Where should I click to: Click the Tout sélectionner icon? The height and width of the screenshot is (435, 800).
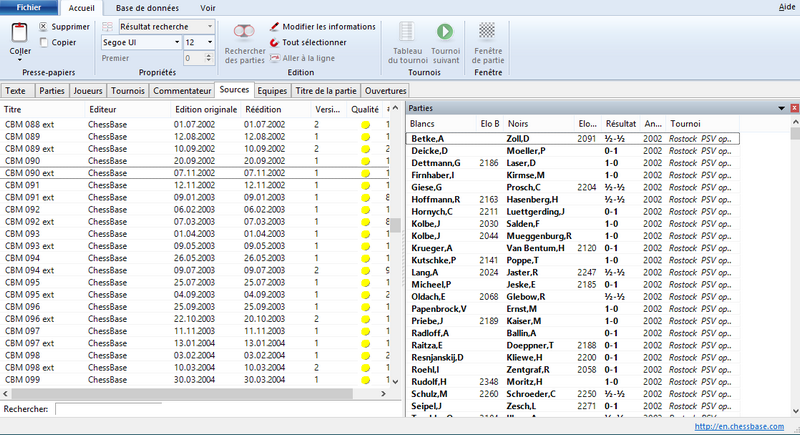point(275,43)
